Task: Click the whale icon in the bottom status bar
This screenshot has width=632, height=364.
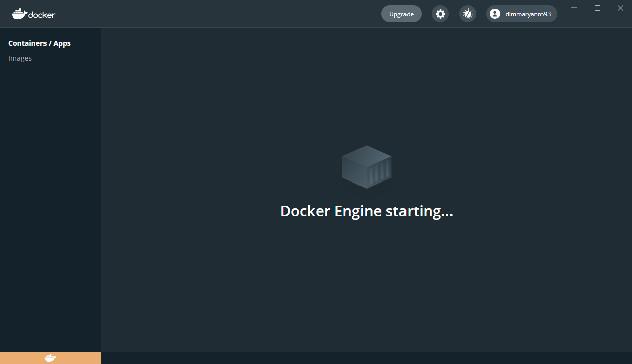Action: 50,357
